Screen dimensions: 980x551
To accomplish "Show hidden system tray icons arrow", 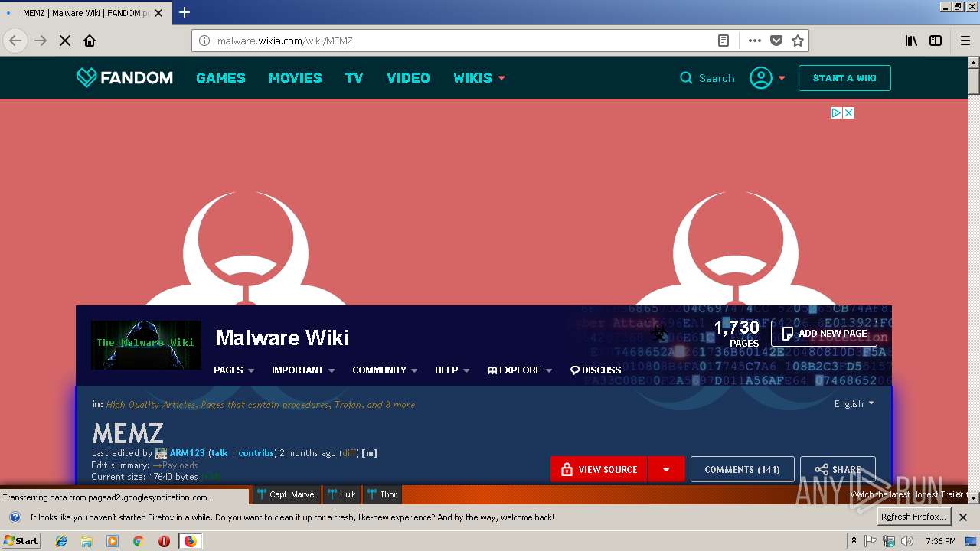I will 854,541.
